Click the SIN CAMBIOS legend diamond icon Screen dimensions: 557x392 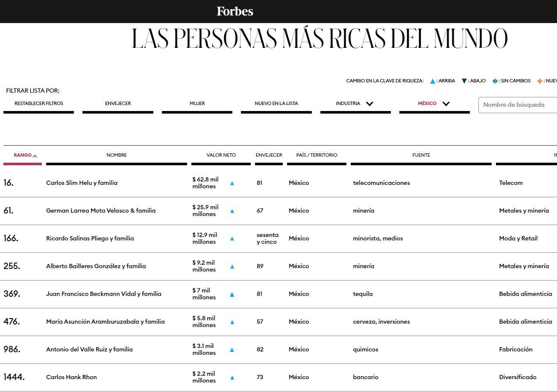tap(495, 81)
